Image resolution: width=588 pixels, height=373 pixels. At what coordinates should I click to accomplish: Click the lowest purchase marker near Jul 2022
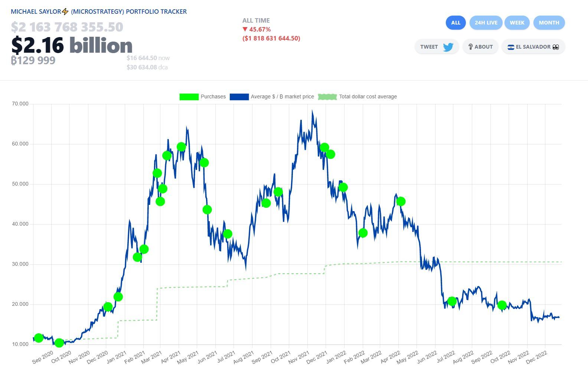point(452,301)
